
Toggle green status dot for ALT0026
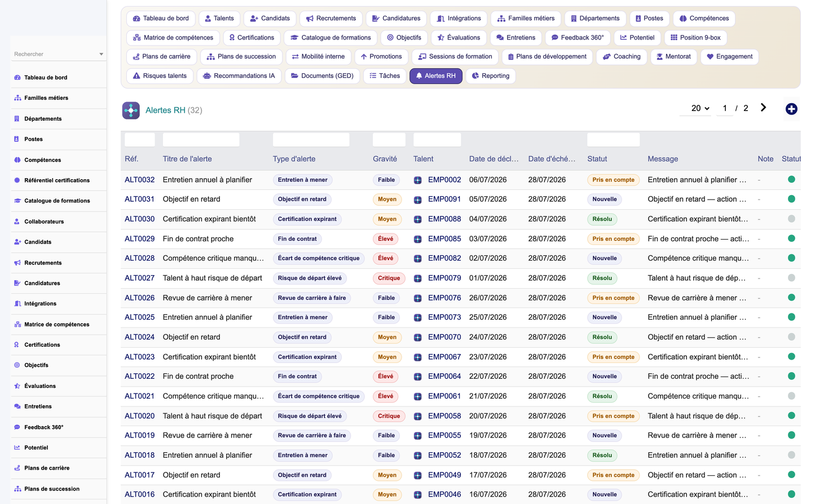(x=791, y=297)
